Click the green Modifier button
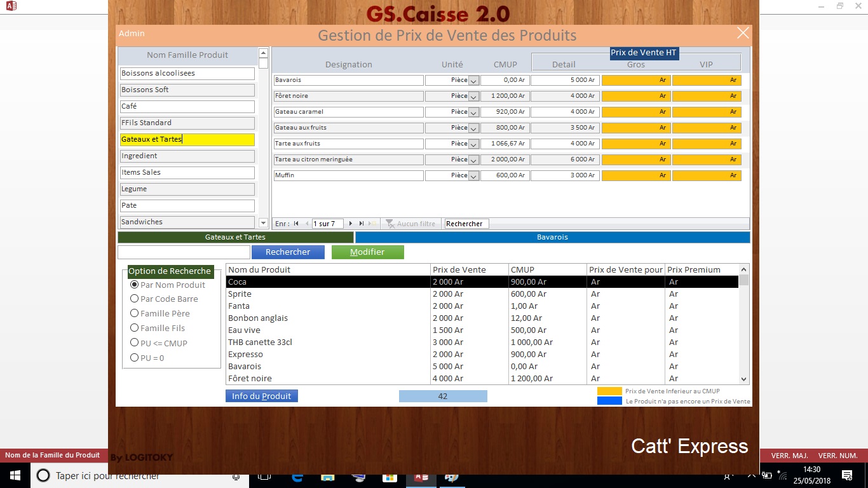 coord(367,252)
